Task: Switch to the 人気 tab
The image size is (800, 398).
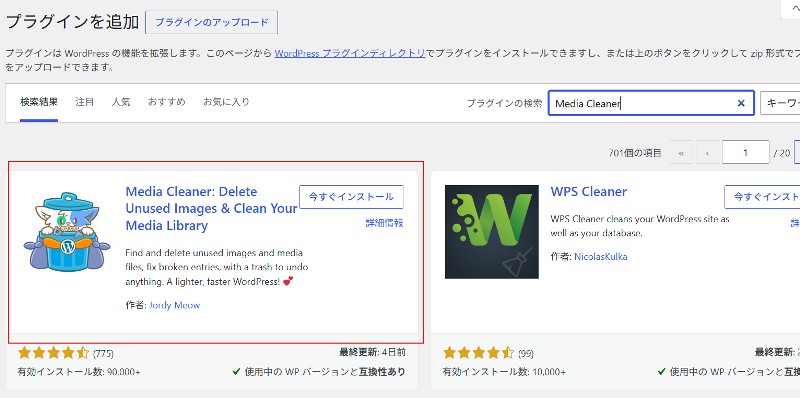Action: tap(121, 102)
